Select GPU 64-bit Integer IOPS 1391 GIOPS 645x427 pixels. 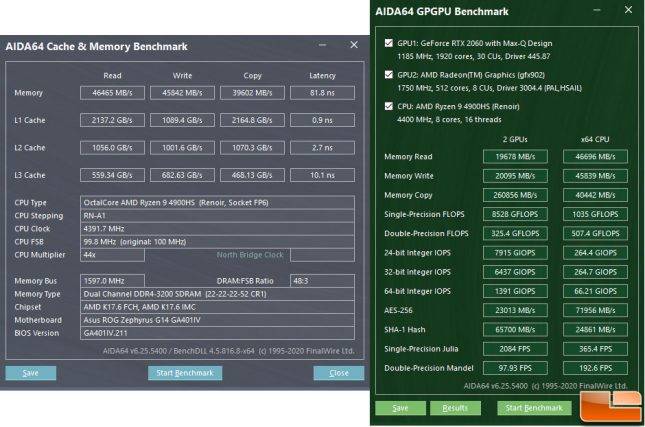(x=515, y=291)
